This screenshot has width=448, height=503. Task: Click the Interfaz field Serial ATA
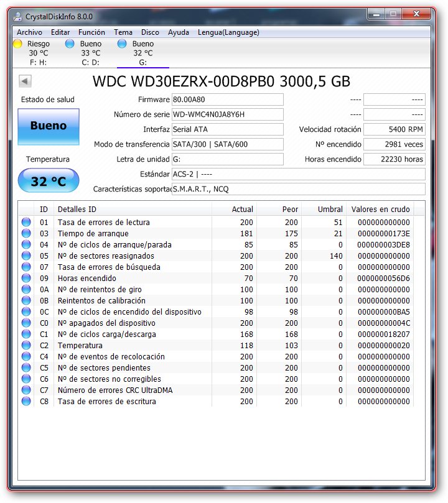pos(228,129)
